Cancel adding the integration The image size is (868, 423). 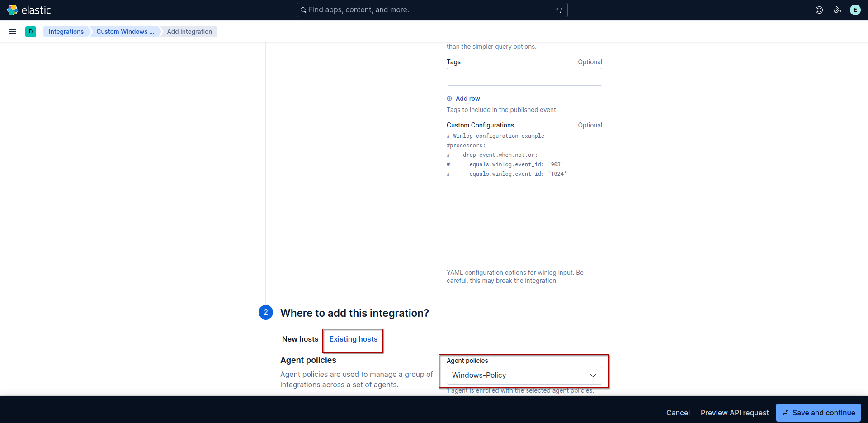[678, 413]
